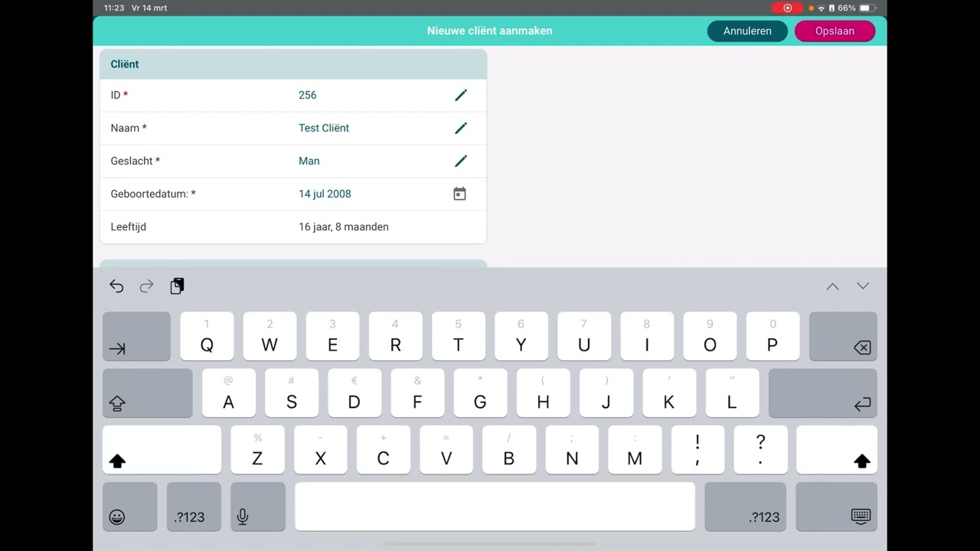This screenshot has height=551, width=980.
Task: Hide the keyboard with dismiss key
Action: tap(836, 507)
